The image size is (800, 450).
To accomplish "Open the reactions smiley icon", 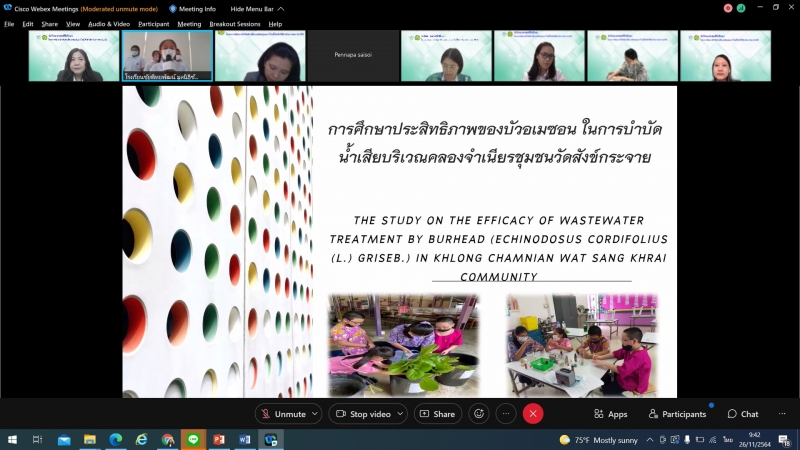I will [480, 414].
